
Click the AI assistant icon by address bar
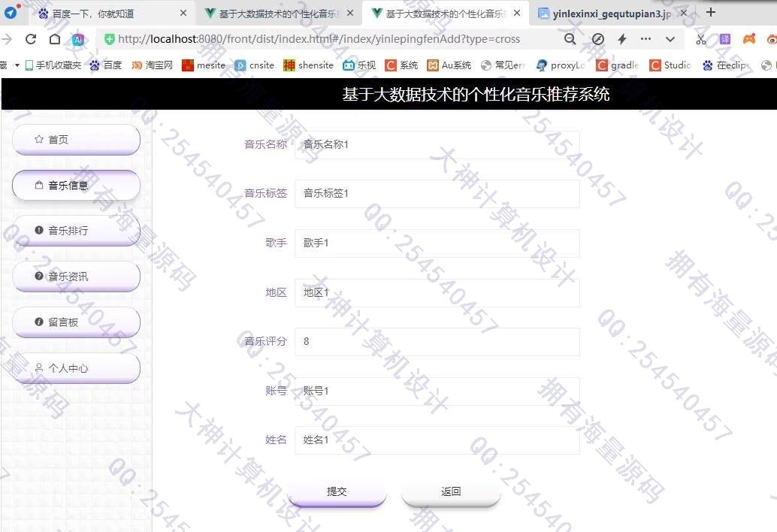coord(78,40)
